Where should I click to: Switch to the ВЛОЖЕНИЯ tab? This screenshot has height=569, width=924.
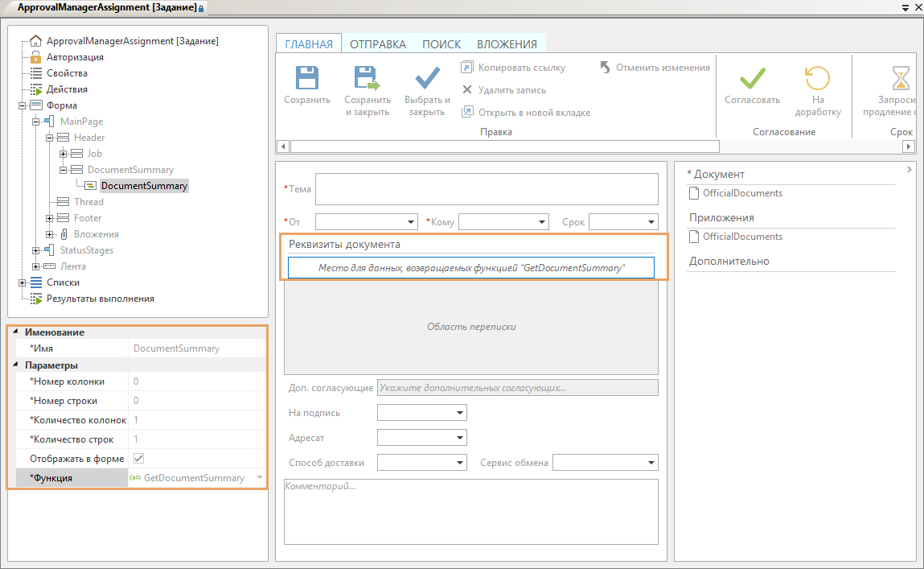(507, 44)
